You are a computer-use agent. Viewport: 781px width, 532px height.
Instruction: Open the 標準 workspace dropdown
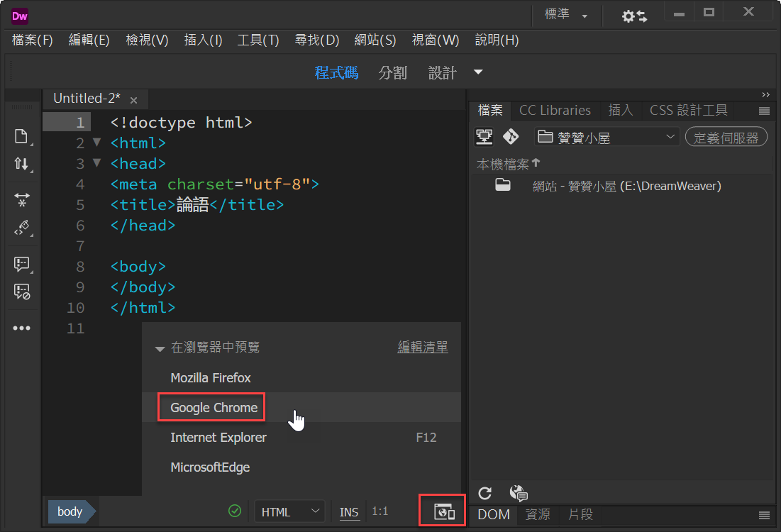[566, 14]
